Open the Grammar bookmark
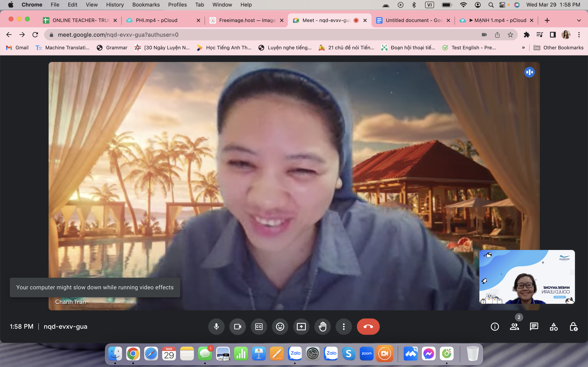 pos(112,48)
